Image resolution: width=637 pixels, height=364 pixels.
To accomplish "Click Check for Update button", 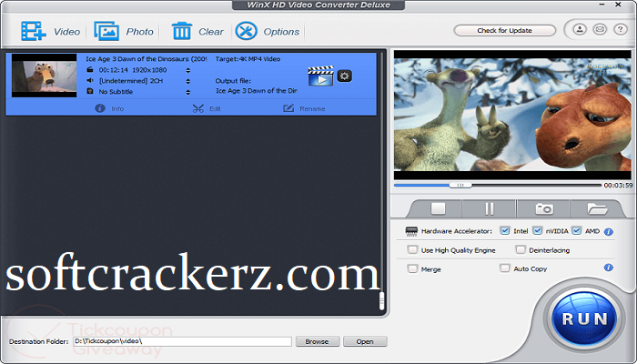I will [504, 30].
